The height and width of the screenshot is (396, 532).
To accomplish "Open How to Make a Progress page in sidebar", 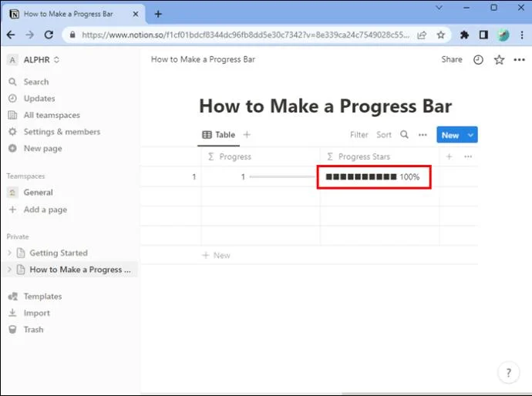I will [x=80, y=270].
